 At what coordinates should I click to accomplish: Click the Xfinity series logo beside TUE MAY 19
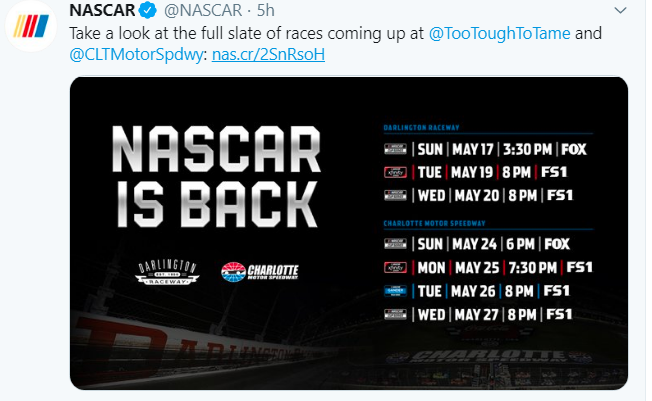[397, 172]
